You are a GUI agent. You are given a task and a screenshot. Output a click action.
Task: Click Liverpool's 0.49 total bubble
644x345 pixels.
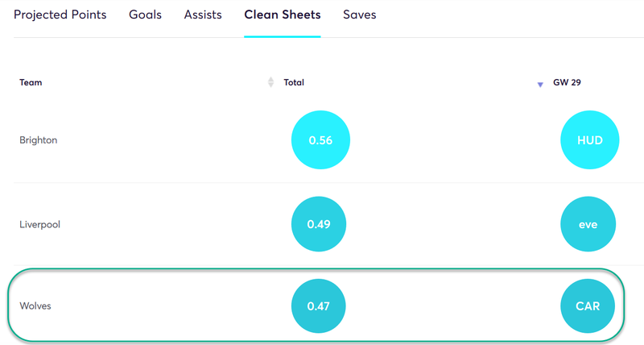pos(319,224)
